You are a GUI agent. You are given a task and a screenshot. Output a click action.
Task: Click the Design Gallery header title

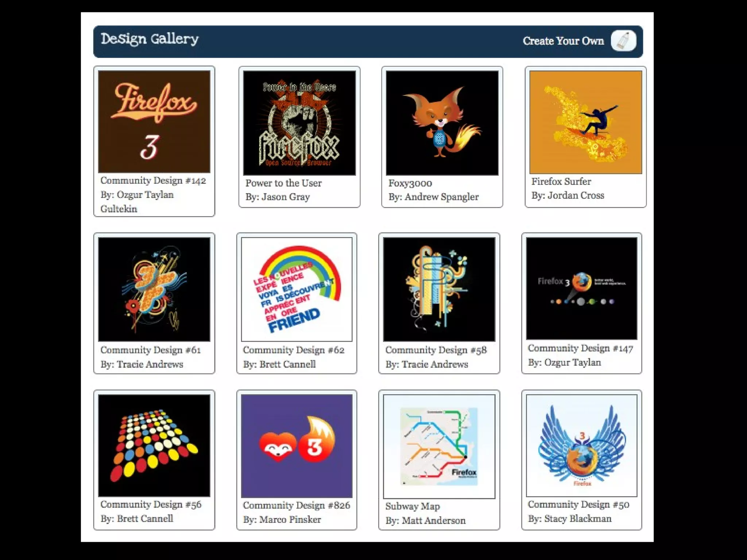point(150,39)
